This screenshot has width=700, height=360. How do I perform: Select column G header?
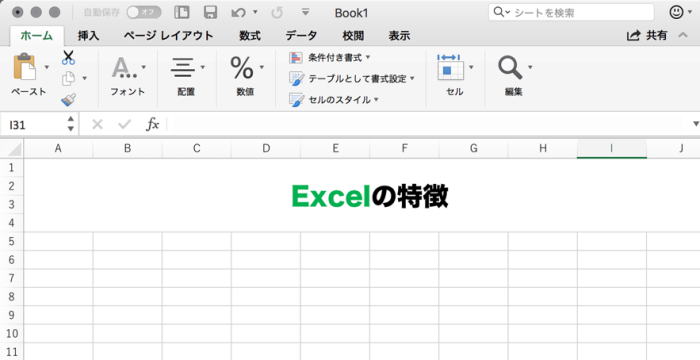(474, 149)
